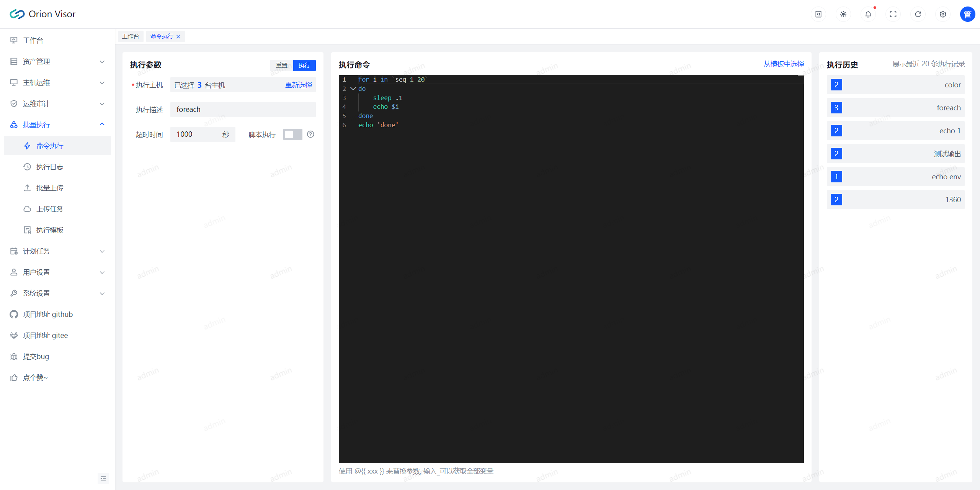Screen dimensions: 980x490
Task: Open the user avatar in top-right
Action: click(967, 14)
